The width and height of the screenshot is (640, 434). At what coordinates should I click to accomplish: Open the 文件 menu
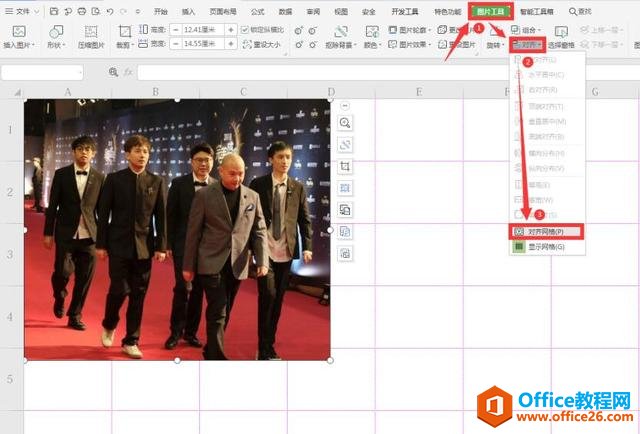(21, 11)
